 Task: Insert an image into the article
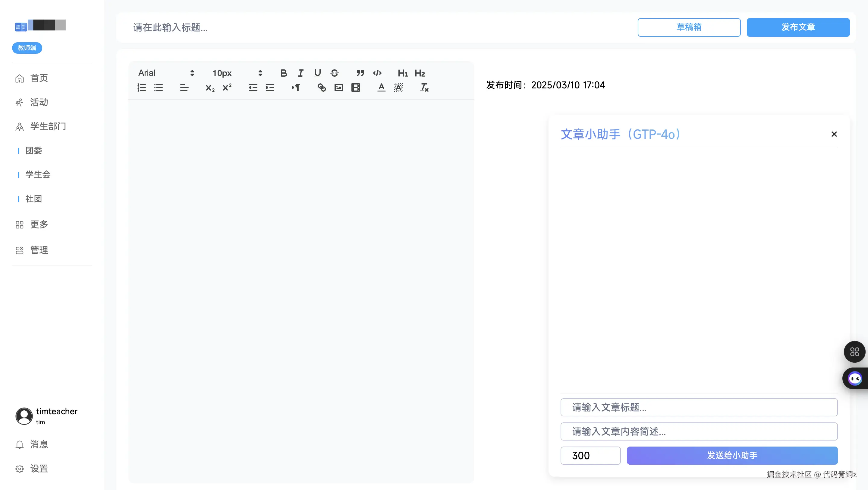tap(338, 88)
